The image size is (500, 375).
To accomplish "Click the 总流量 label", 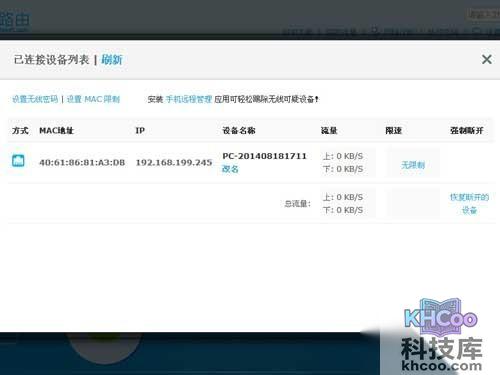I will [297, 203].
